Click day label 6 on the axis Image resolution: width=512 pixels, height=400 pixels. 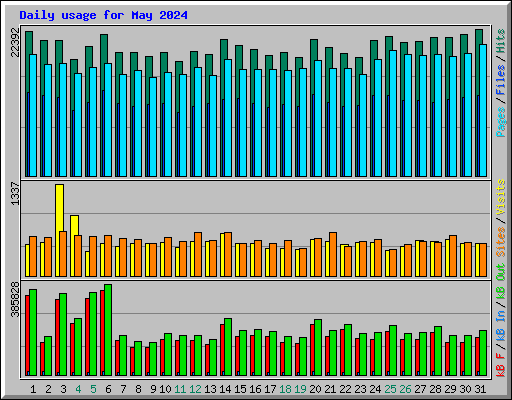108,389
